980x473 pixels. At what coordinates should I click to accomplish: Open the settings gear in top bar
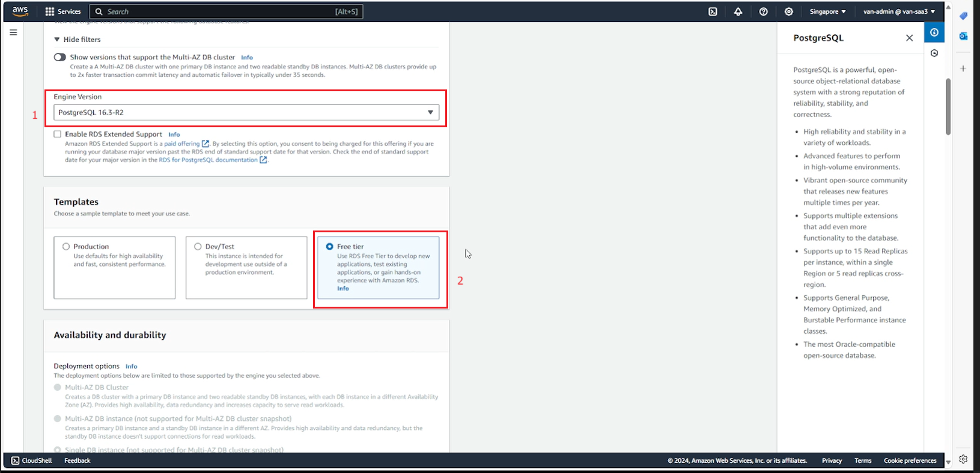click(x=788, y=11)
